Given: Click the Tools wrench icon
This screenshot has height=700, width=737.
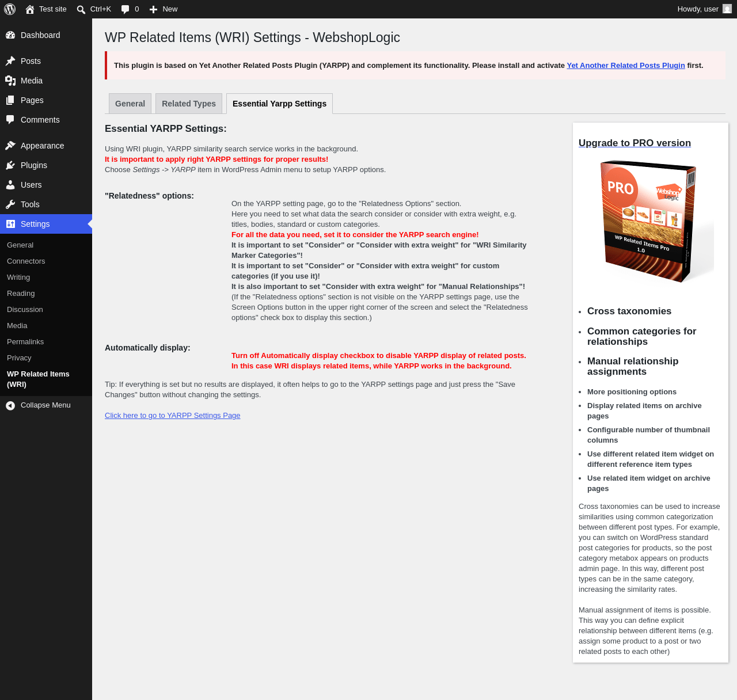Looking at the screenshot, I should click(10, 204).
